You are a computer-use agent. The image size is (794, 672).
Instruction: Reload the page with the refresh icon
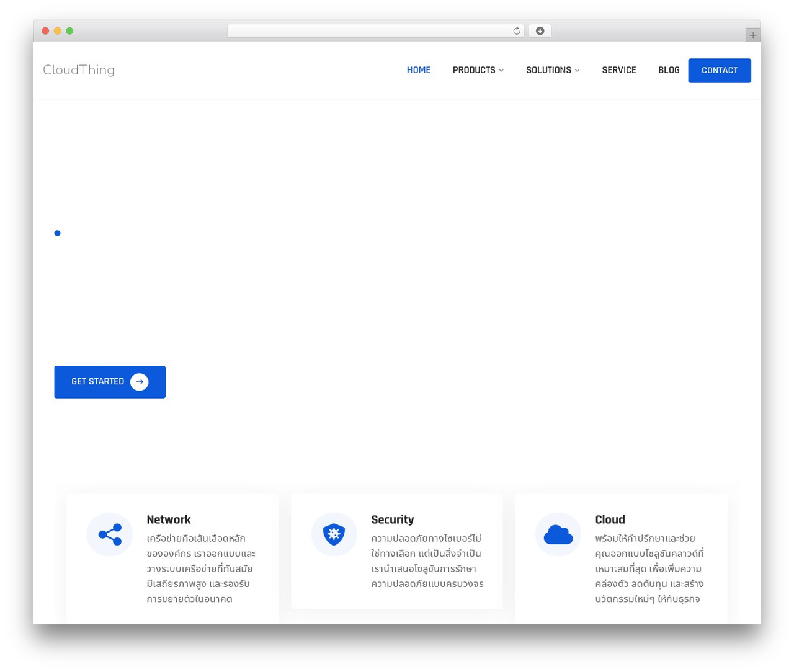pyautogui.click(x=516, y=31)
